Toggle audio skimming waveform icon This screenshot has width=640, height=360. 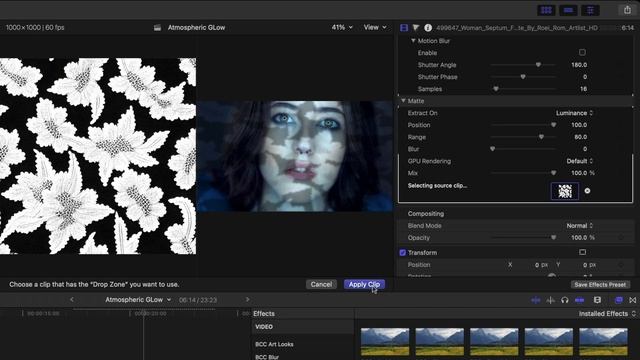point(551,300)
